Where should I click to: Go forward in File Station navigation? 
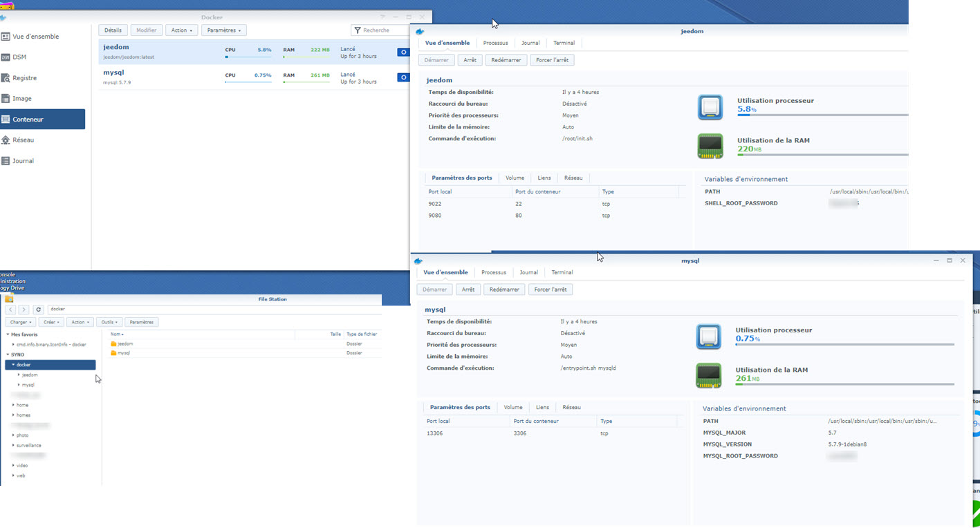click(24, 310)
